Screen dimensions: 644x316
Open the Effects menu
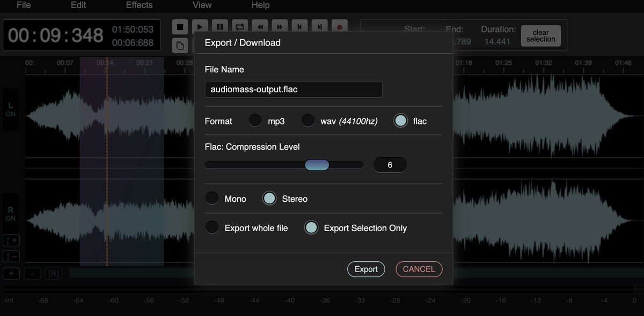point(139,5)
